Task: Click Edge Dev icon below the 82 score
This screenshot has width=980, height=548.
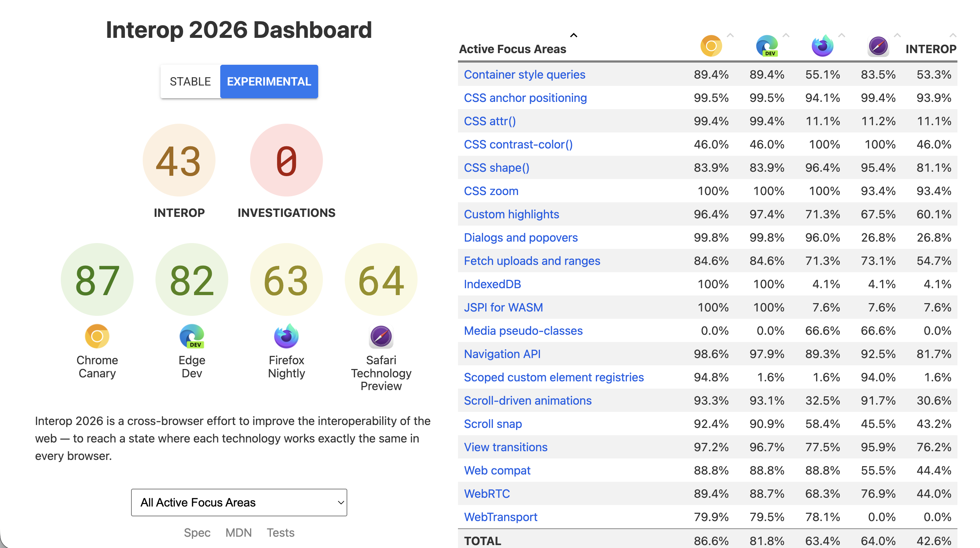Action: tap(192, 336)
